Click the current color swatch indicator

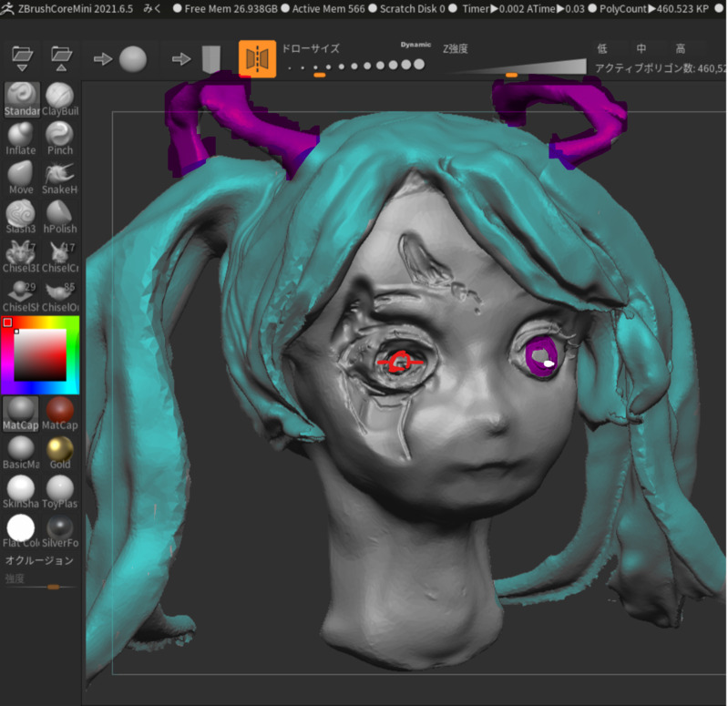tap(7, 322)
